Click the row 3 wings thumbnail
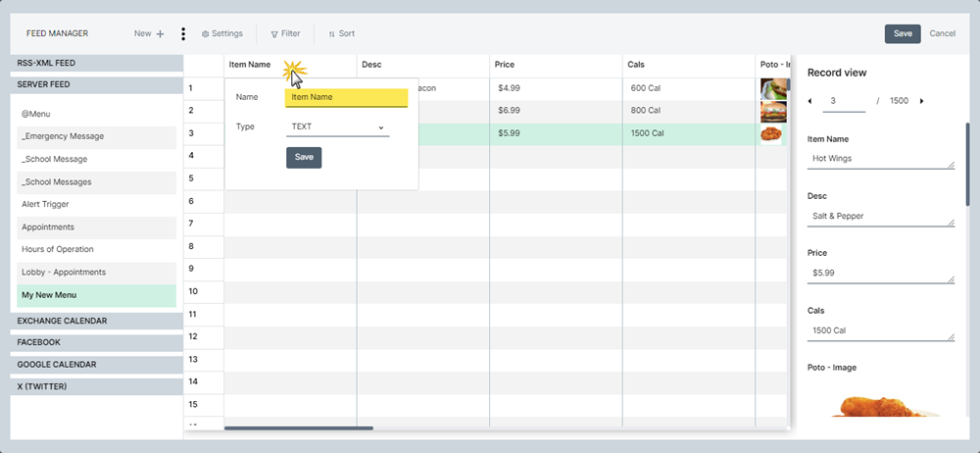Screen dimensions: 980x453 pyautogui.click(x=771, y=134)
